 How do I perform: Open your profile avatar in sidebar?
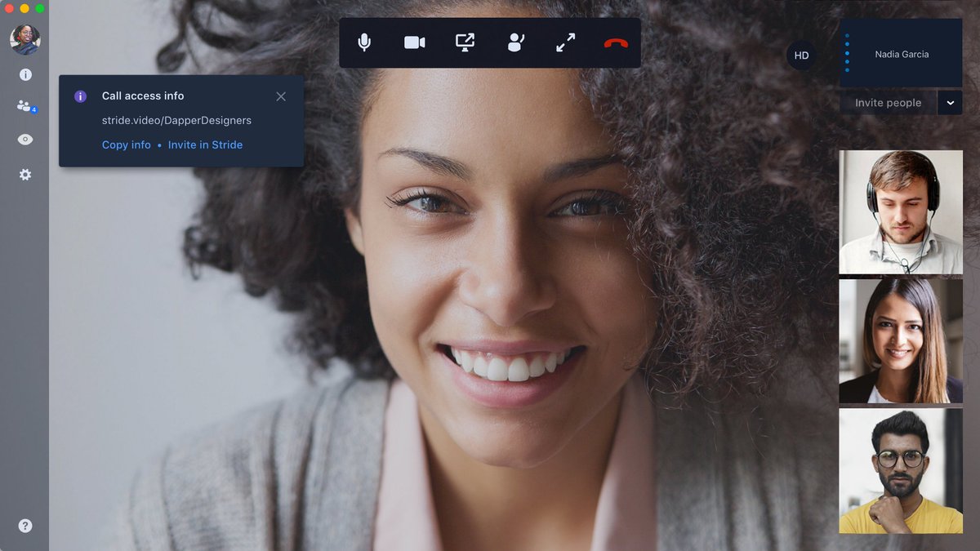tap(25, 39)
